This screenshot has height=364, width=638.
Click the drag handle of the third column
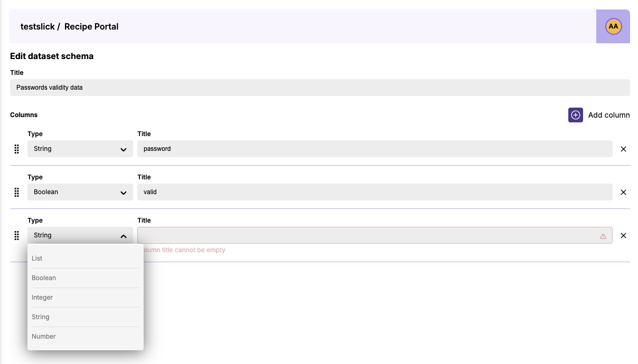coord(16,235)
